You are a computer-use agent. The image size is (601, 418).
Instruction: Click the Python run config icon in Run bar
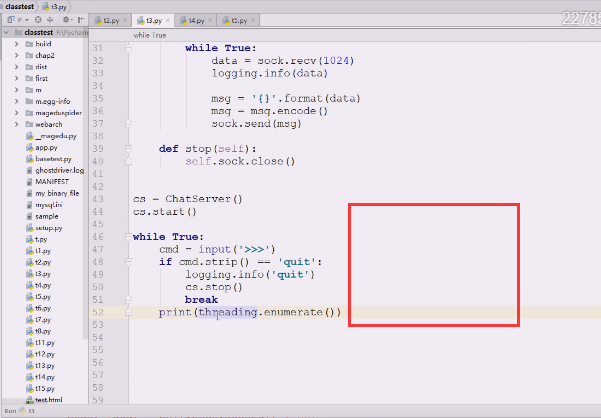(x=22, y=411)
